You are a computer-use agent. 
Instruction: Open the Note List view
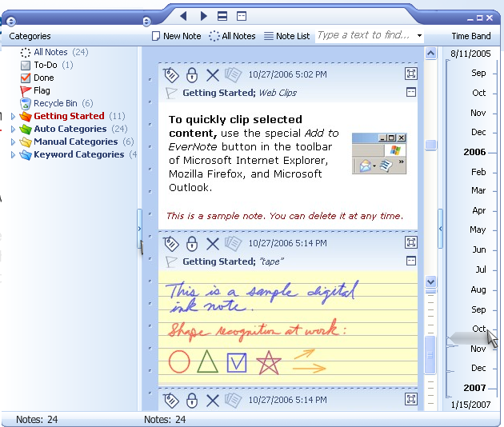click(286, 36)
